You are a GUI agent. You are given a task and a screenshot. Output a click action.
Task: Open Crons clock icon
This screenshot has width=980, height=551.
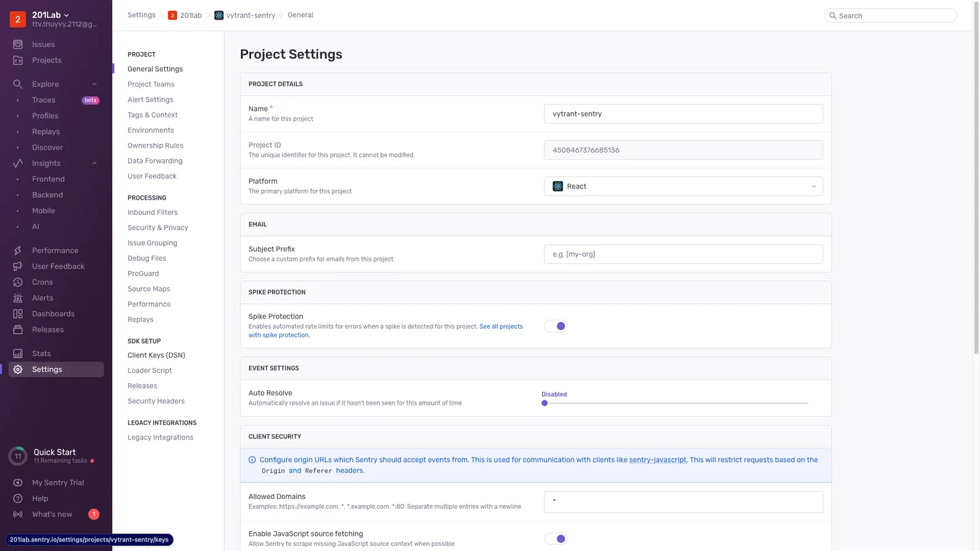[18, 282]
